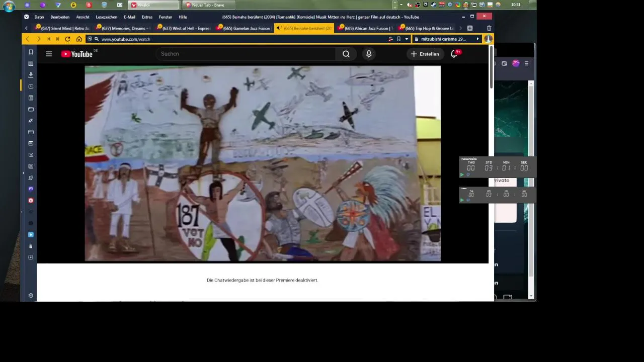Open the Vivaldi logo menu
644x362 pixels.
(27, 17)
